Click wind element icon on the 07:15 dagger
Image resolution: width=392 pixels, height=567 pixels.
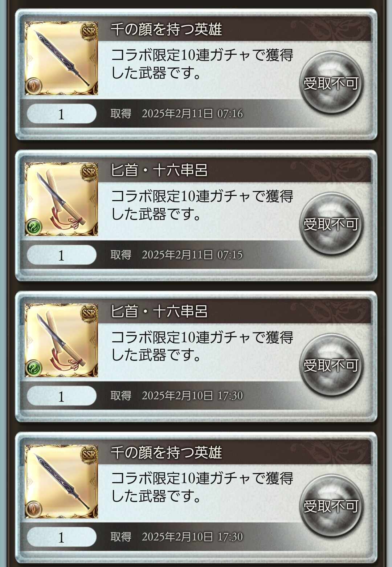34,228
